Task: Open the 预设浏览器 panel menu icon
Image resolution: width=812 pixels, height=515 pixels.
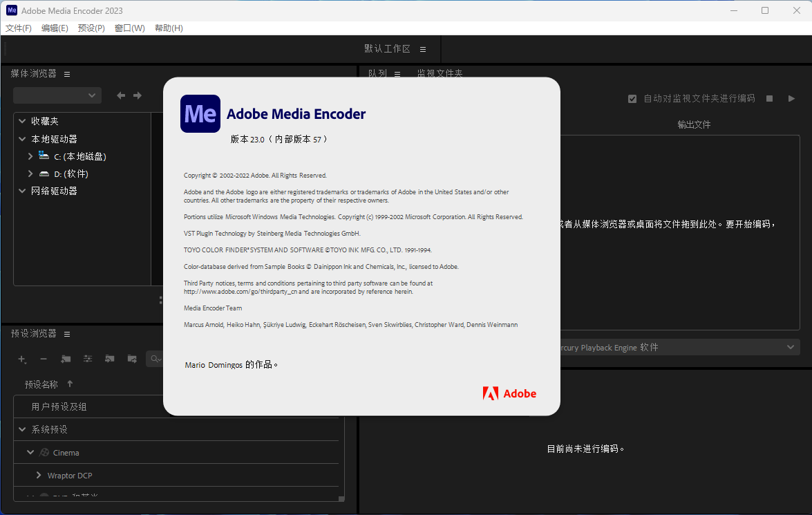Action: (x=67, y=334)
